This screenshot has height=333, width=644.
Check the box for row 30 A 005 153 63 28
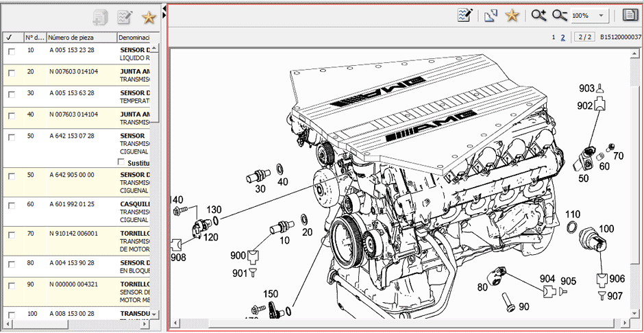point(12,95)
